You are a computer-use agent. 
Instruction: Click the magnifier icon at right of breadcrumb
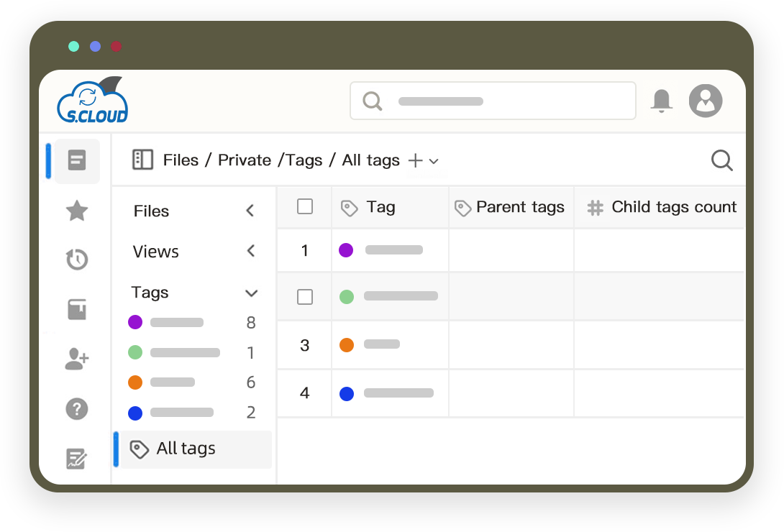point(721,160)
